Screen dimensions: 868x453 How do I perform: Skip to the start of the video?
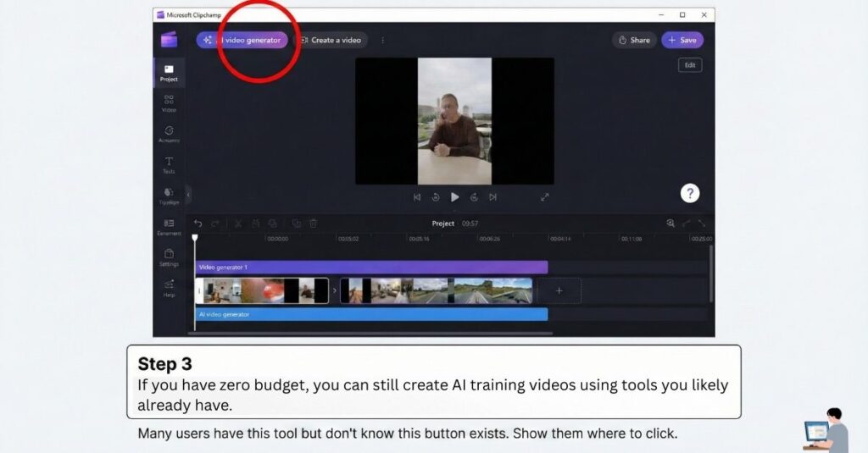(417, 197)
